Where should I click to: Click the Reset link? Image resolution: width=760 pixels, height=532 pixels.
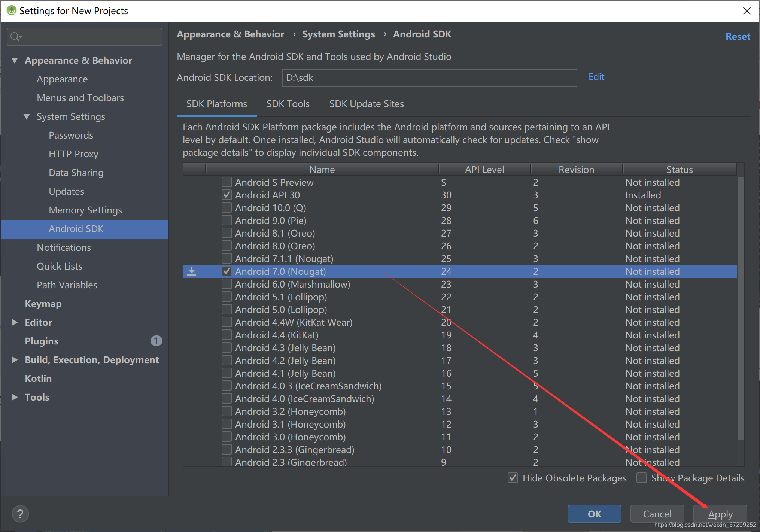pos(738,36)
